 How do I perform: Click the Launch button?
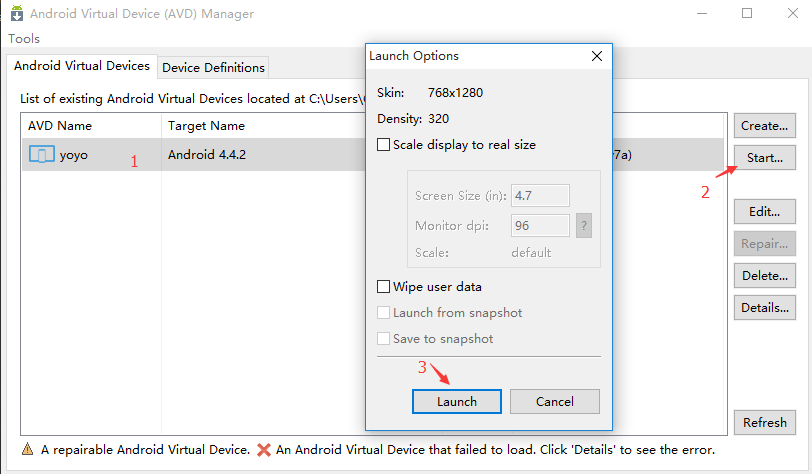point(457,401)
